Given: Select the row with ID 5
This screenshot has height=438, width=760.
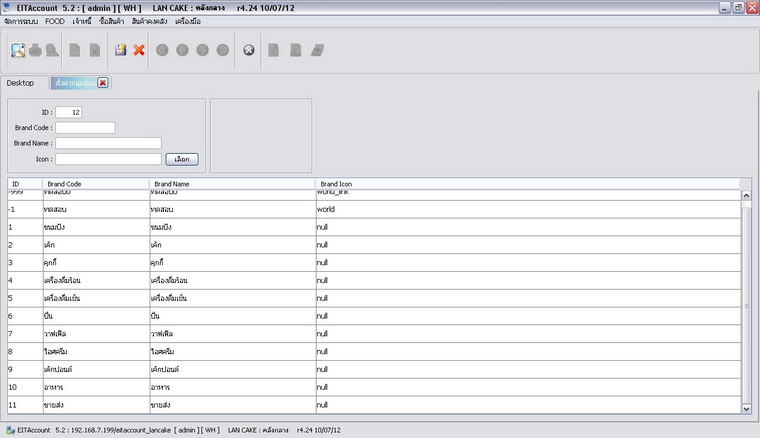Looking at the screenshot, I should tap(374, 298).
